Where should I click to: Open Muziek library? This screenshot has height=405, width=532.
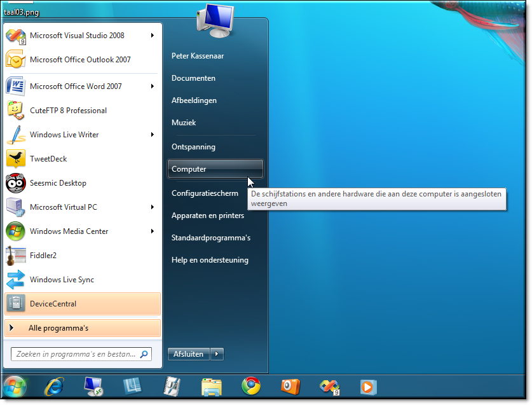pos(184,123)
